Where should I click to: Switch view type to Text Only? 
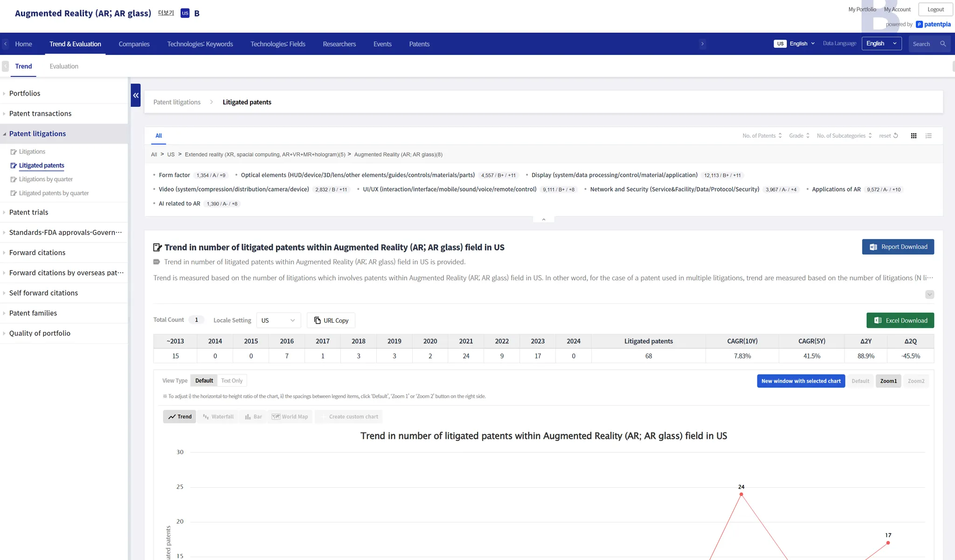tap(232, 380)
